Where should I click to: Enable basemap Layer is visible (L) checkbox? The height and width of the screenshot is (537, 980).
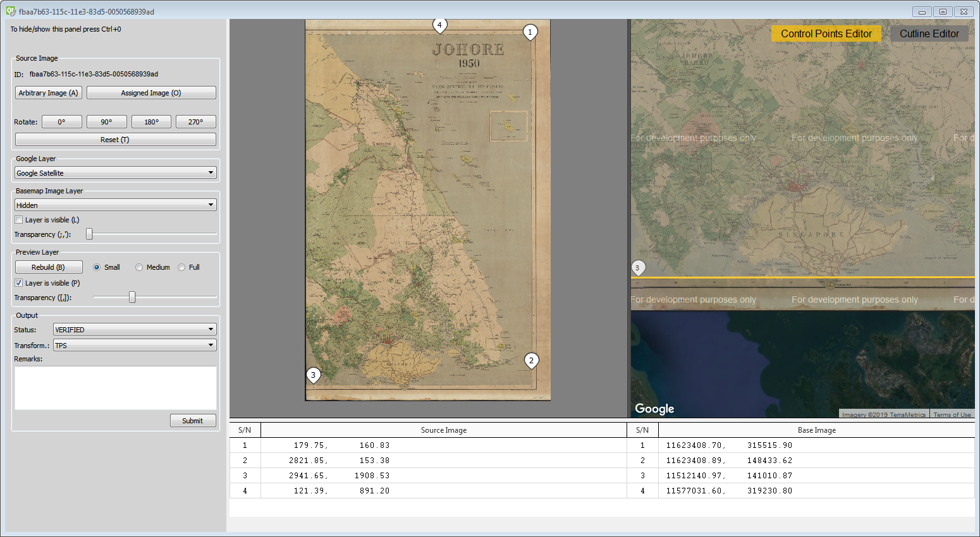pyautogui.click(x=18, y=219)
